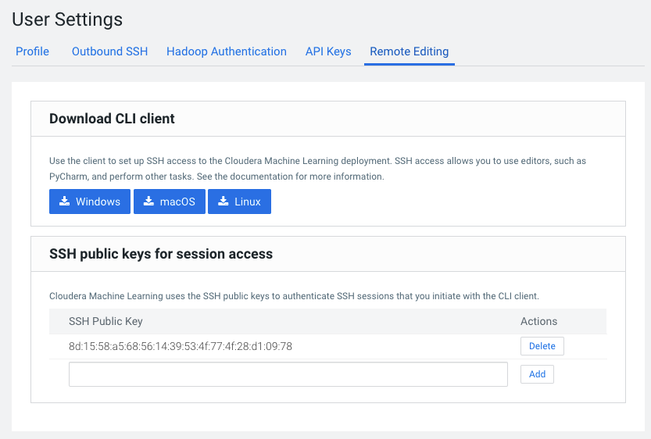Image resolution: width=651 pixels, height=439 pixels.
Task: Click the download icon on macOS button
Action: (x=149, y=201)
